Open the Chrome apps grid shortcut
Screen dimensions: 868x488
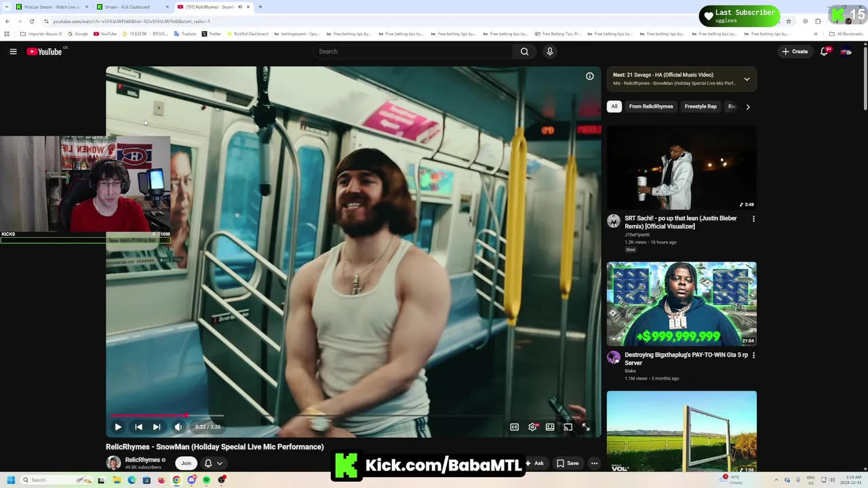(7, 34)
